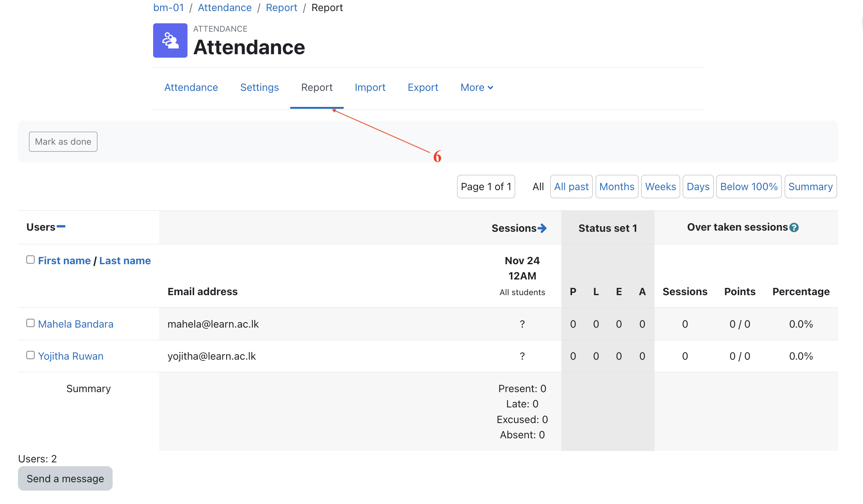
Task: Open the Settings tab
Action: [259, 87]
